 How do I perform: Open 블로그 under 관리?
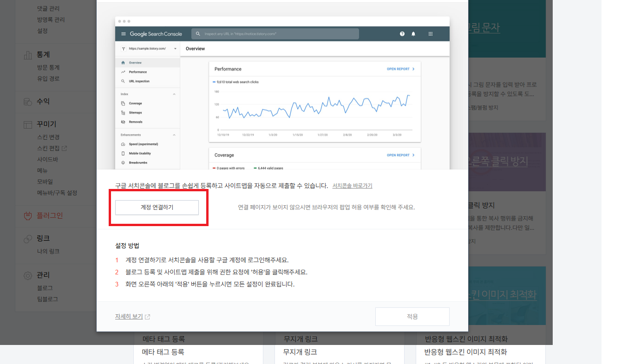(45, 288)
